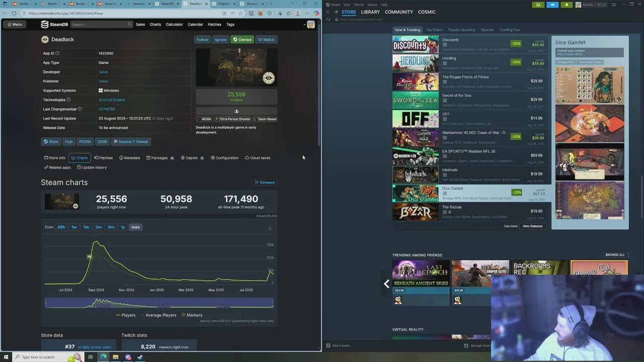Open Cosmic account dropdown in Steam

pos(591,5)
